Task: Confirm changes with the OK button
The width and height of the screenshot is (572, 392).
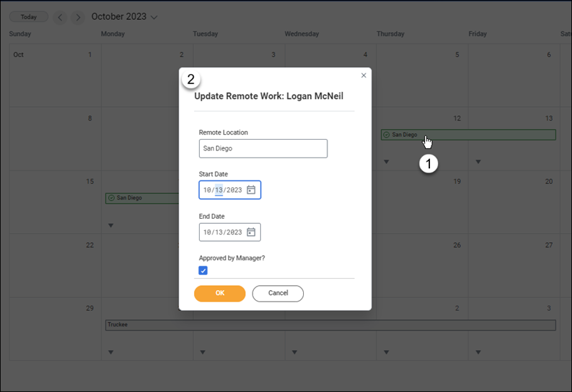Action: 220,294
